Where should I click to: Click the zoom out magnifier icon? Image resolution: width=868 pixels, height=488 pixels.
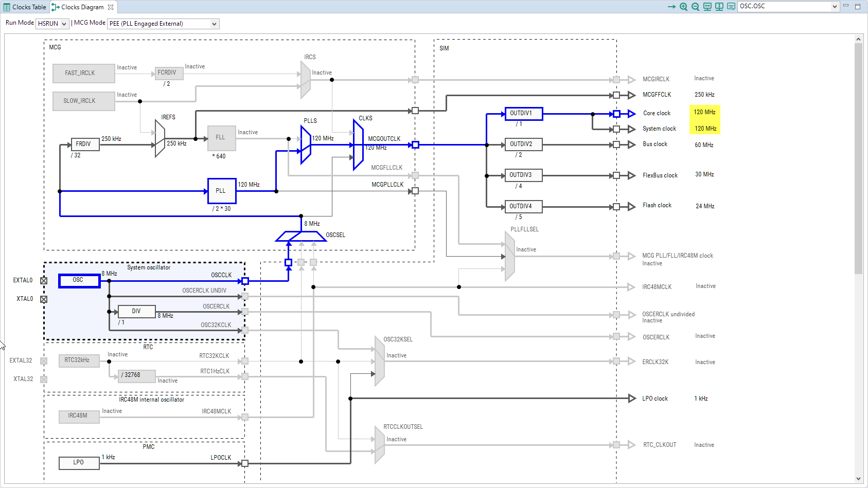pos(695,7)
